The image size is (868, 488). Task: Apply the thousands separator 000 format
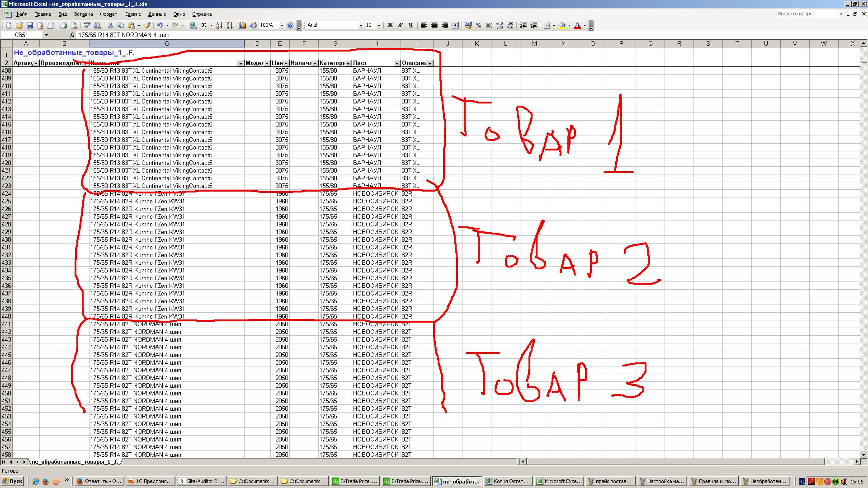pyautogui.click(x=489, y=25)
